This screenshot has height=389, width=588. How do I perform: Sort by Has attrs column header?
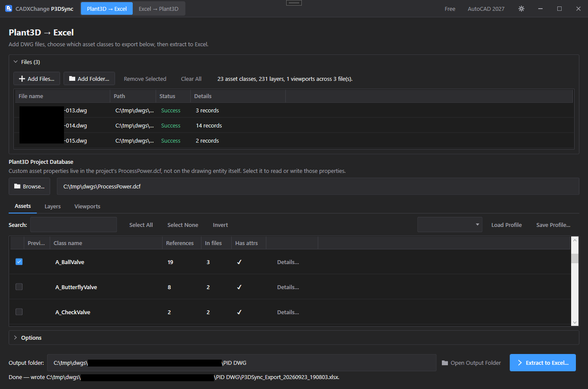click(249, 243)
